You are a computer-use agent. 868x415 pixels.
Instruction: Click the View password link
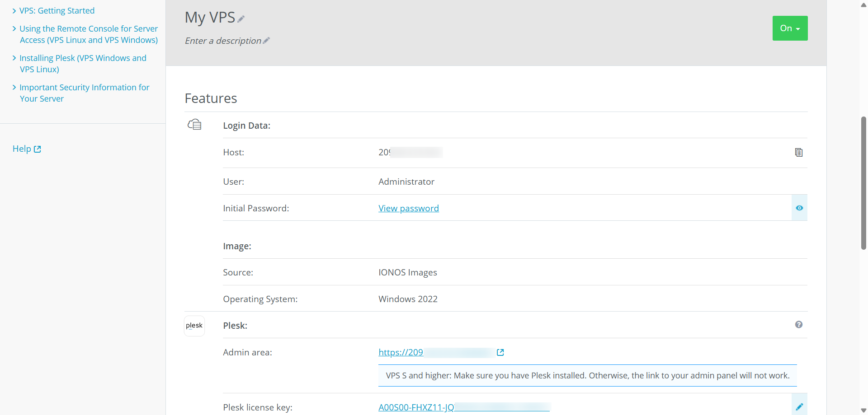pyautogui.click(x=409, y=208)
